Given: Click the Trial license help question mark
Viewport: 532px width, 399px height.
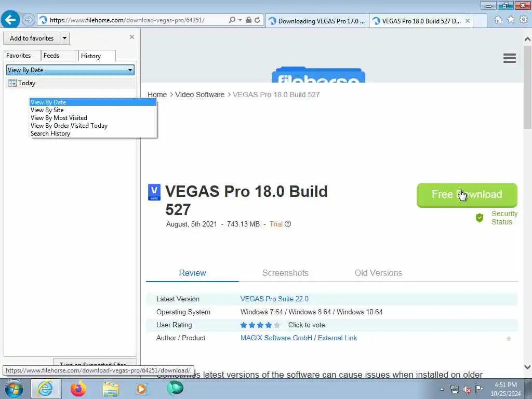Looking at the screenshot, I should (x=288, y=224).
